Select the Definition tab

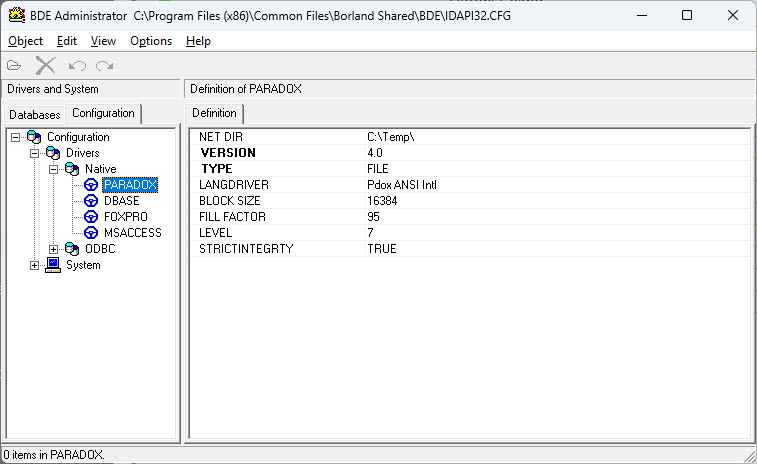214,113
